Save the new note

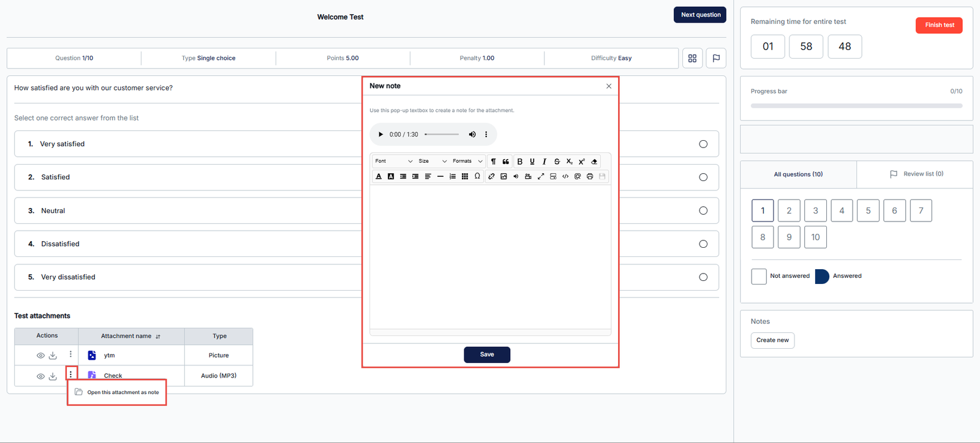coord(487,355)
